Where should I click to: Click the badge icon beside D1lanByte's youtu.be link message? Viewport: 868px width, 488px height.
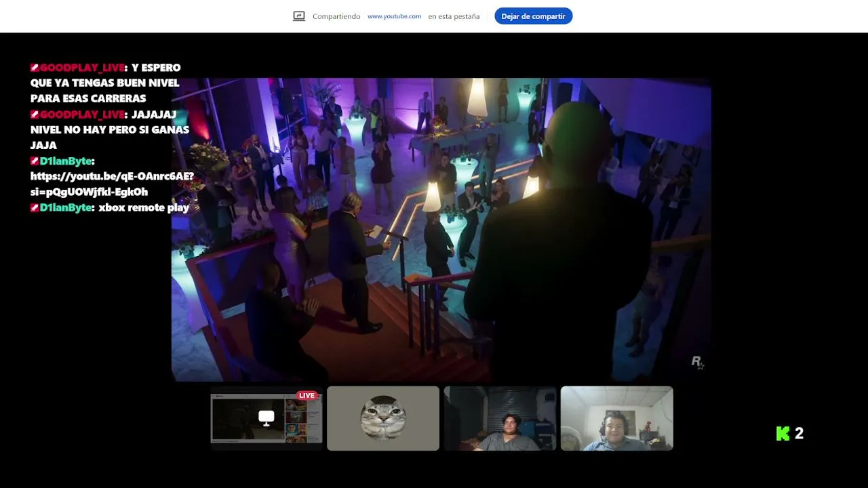point(35,161)
